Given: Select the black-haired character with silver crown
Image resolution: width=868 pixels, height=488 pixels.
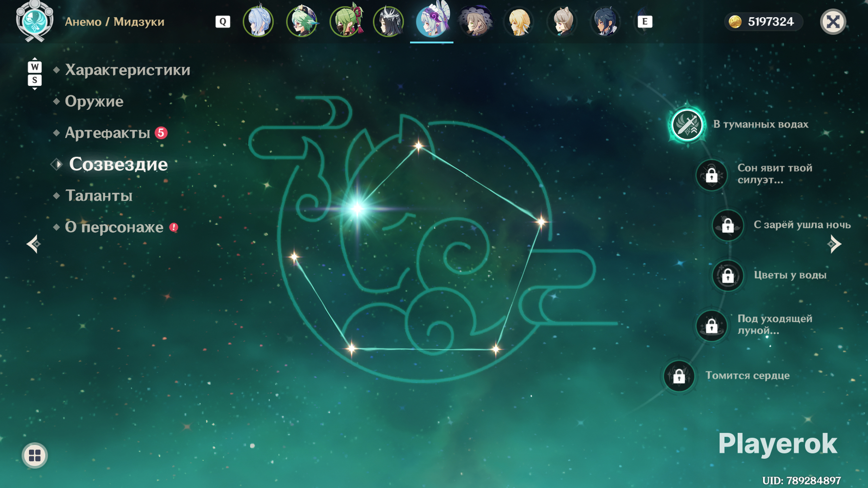Looking at the screenshot, I should (x=389, y=21).
